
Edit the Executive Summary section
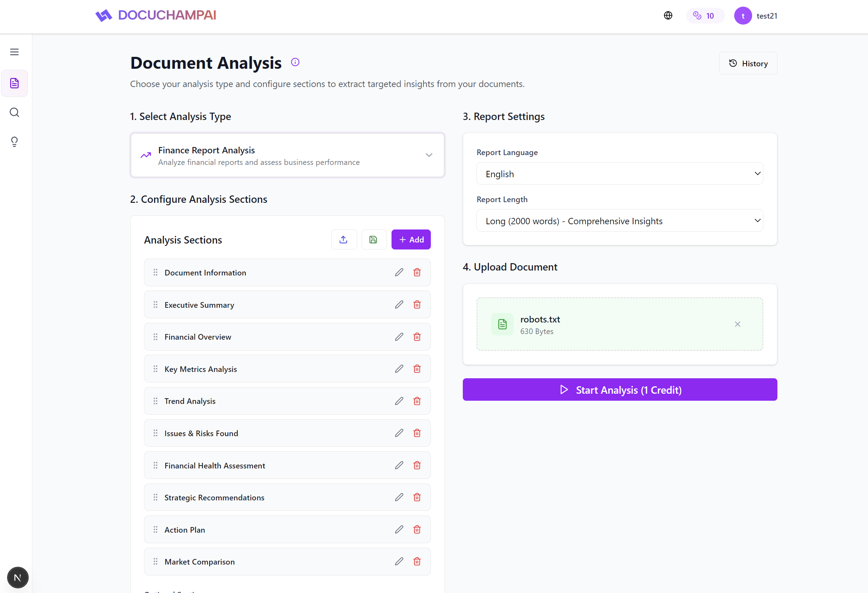click(399, 305)
